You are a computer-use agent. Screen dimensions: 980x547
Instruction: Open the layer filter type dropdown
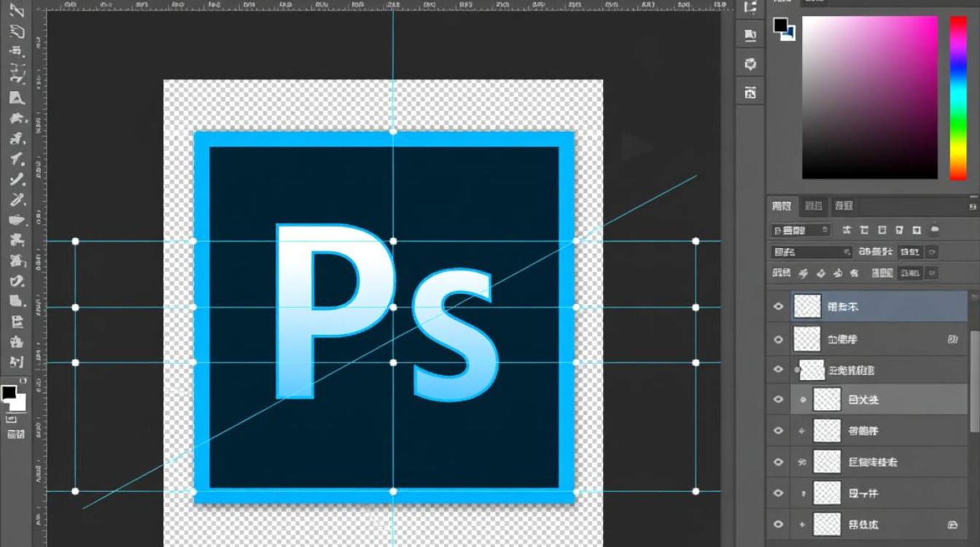[x=801, y=230]
